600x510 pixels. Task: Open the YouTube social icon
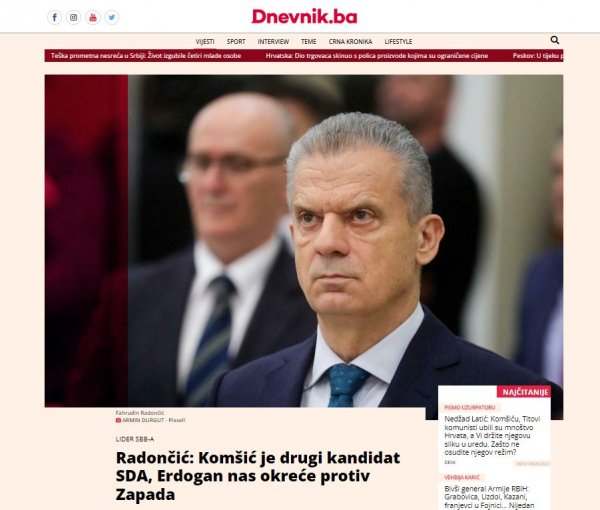click(x=93, y=17)
